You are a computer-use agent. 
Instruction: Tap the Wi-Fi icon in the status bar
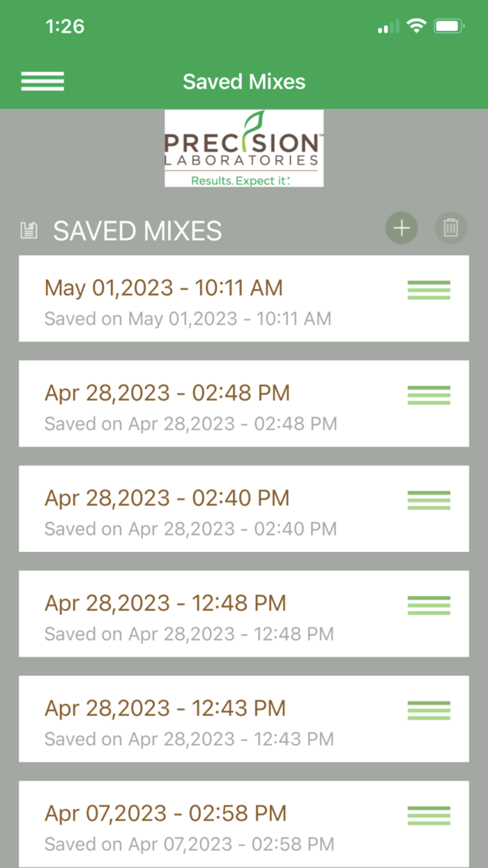[x=415, y=25]
